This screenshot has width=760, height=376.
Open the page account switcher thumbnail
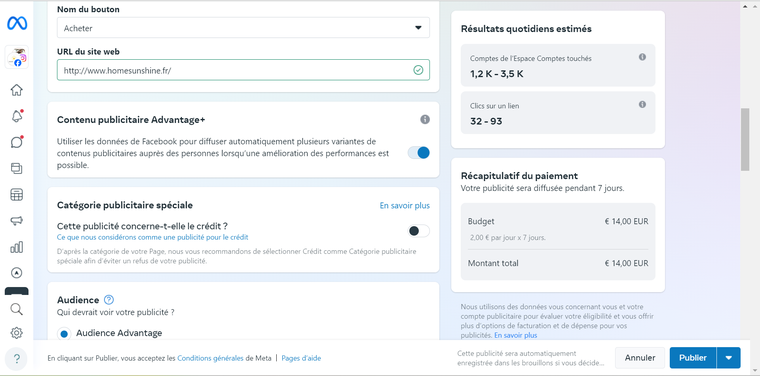16,57
